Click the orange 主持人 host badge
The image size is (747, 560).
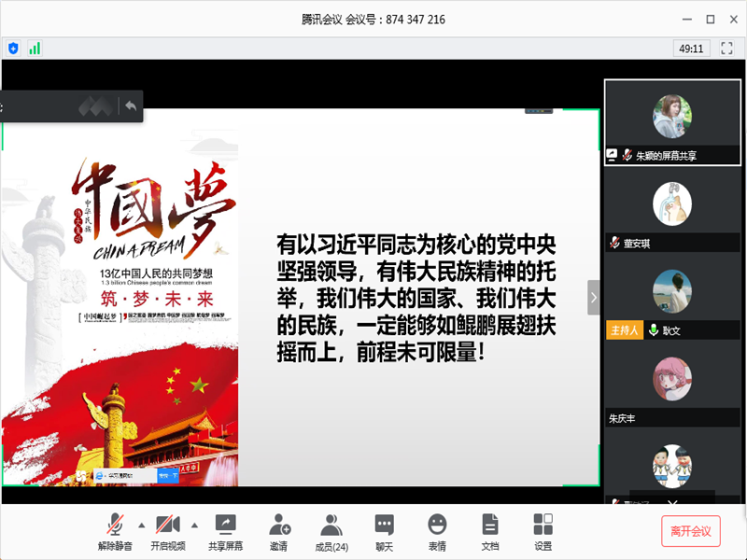click(x=625, y=330)
